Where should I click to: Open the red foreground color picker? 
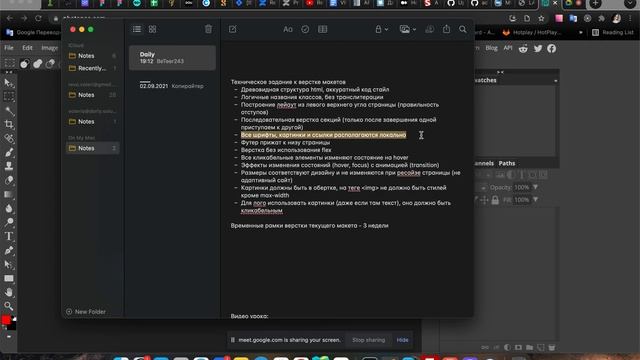pos(6,320)
